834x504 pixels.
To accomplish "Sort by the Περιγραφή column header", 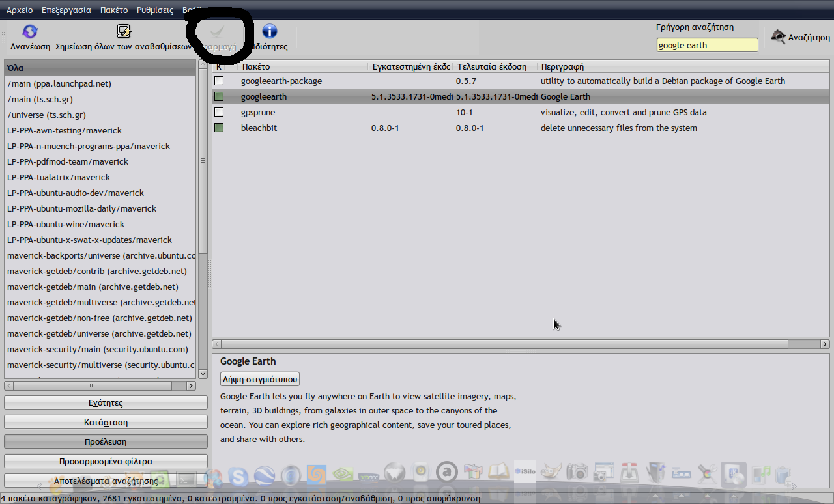I will click(683, 66).
